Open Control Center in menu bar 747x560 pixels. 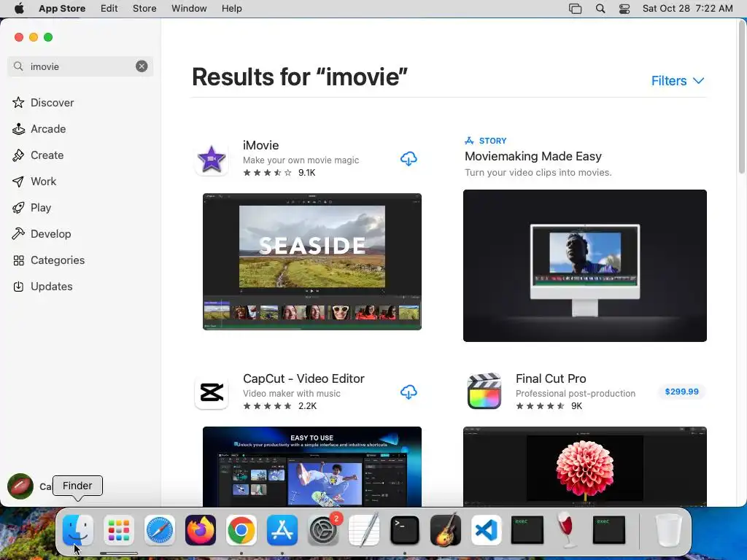click(x=624, y=9)
